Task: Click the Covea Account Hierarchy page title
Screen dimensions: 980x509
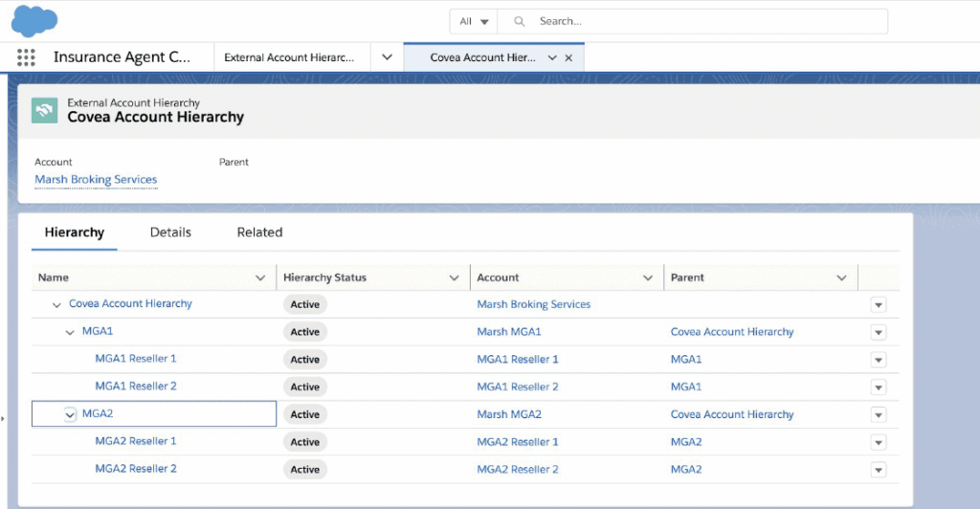Action: (x=156, y=118)
